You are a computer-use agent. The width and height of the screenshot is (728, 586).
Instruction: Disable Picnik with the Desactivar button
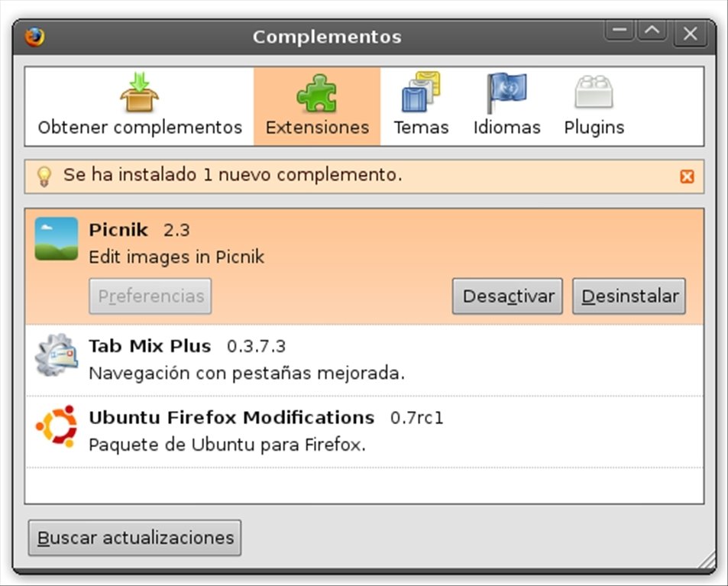(507, 296)
